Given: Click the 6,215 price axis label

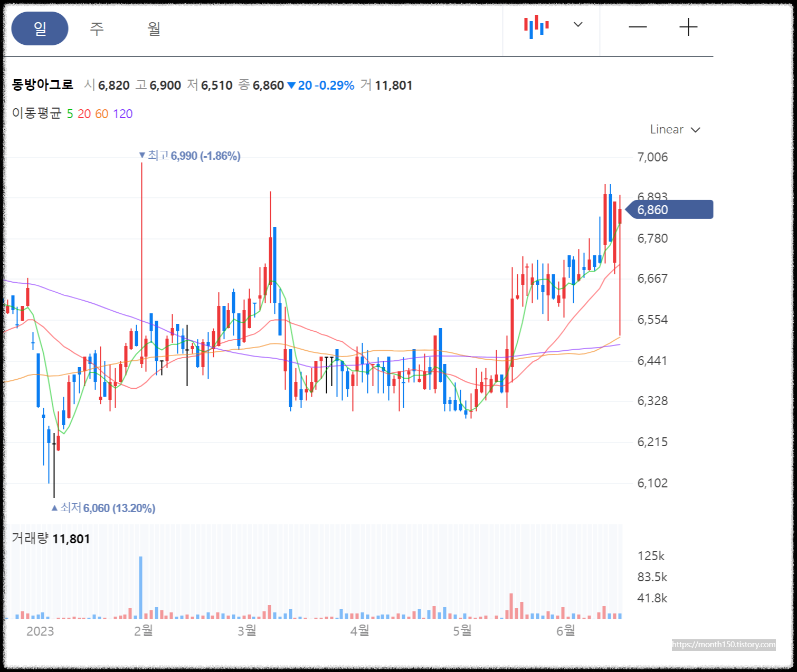Looking at the screenshot, I should click(652, 442).
